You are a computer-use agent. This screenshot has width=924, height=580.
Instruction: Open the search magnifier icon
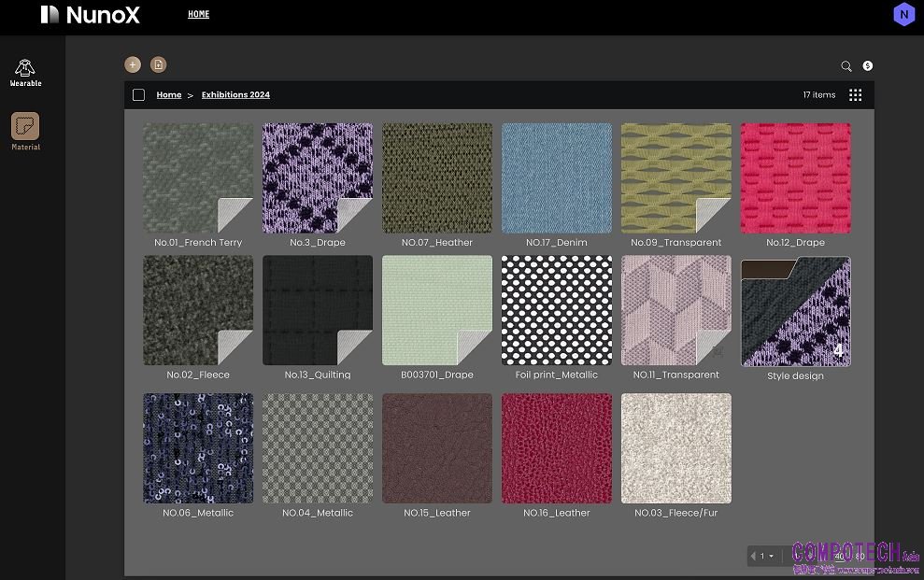[846, 66]
